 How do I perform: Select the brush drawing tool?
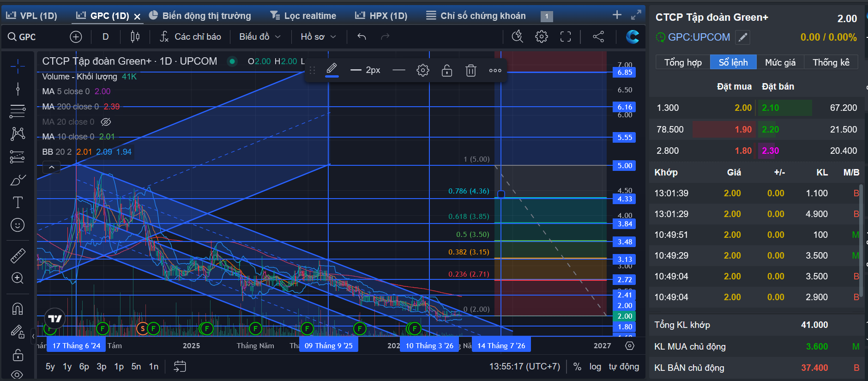[x=18, y=180]
